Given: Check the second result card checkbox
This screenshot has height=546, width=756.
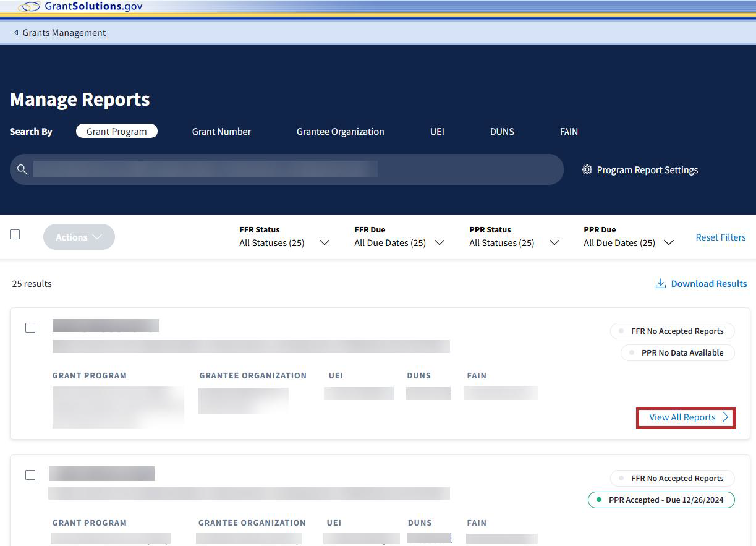Looking at the screenshot, I should [30, 475].
